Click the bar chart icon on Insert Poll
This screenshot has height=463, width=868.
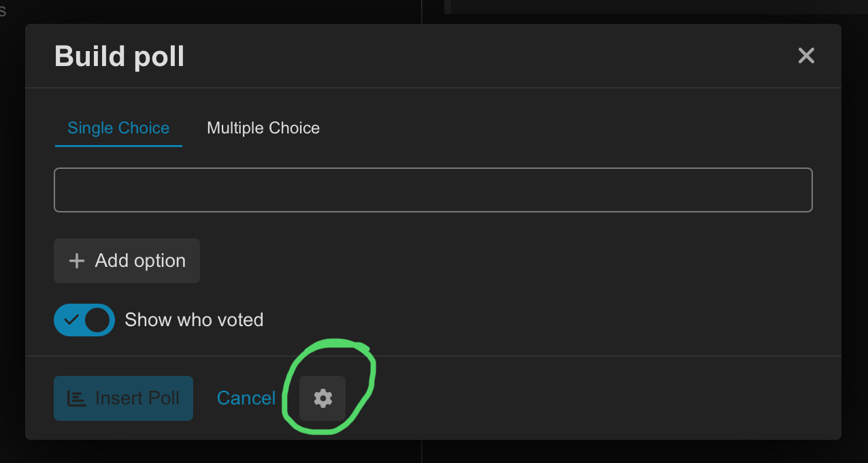pos(77,398)
